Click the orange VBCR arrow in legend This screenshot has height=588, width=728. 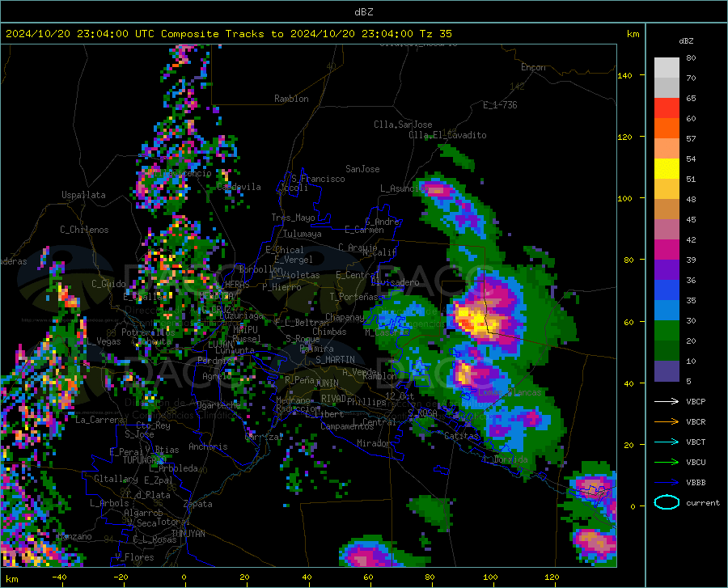point(667,421)
